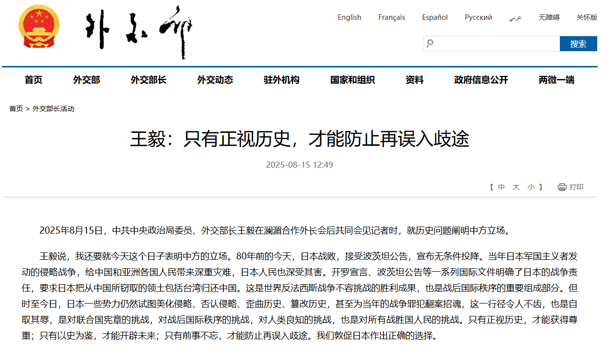Screen dimensions: 610x364
Task: Switch to 关怀版 care version
Action: [x=587, y=17]
